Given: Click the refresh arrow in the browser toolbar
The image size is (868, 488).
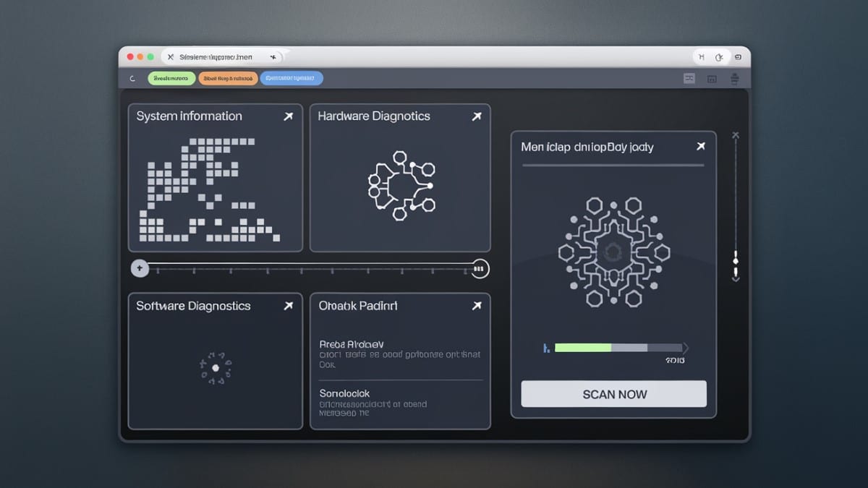Looking at the screenshot, I should [x=135, y=78].
